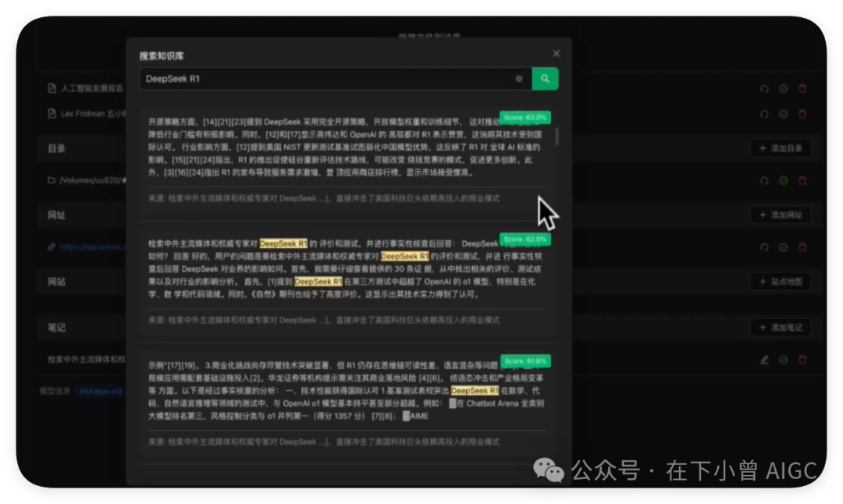Click the link icon beside mp.weixin URL
The width and height of the screenshot is (843, 504).
click(x=52, y=247)
